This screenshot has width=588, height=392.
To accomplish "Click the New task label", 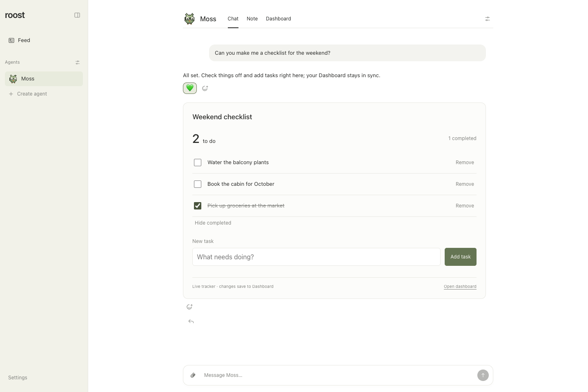I will [x=203, y=241].
